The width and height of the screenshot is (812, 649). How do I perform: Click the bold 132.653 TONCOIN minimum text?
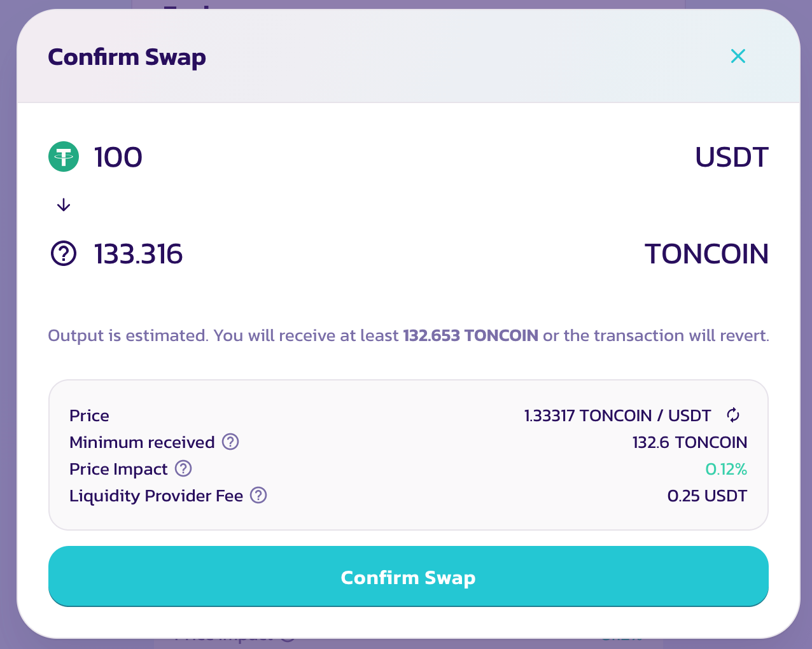coord(471,335)
